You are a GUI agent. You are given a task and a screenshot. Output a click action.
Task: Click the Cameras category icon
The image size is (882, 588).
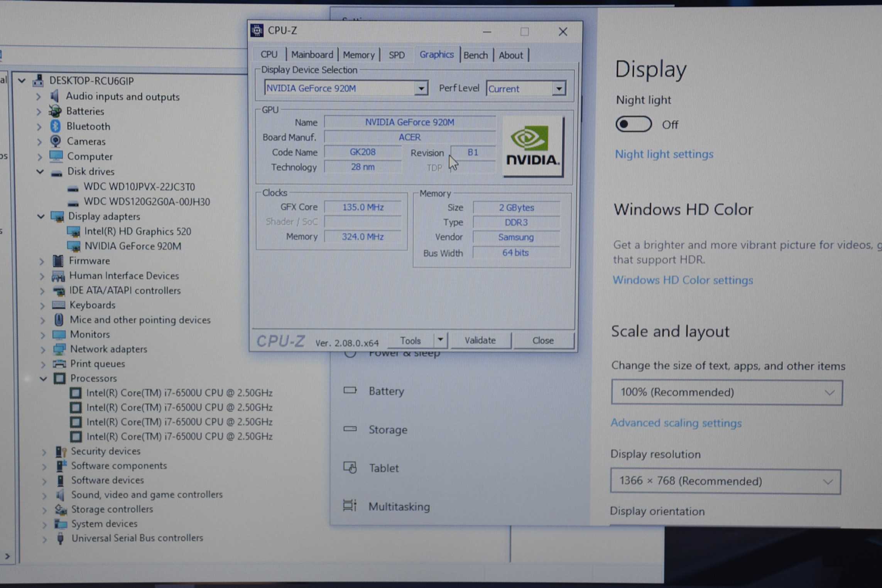pos(56,141)
